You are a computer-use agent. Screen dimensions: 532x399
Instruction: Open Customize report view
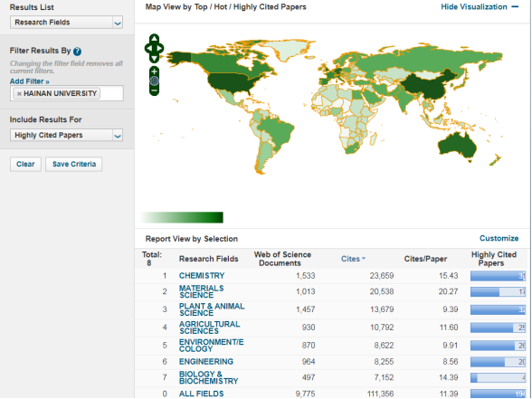(499, 239)
